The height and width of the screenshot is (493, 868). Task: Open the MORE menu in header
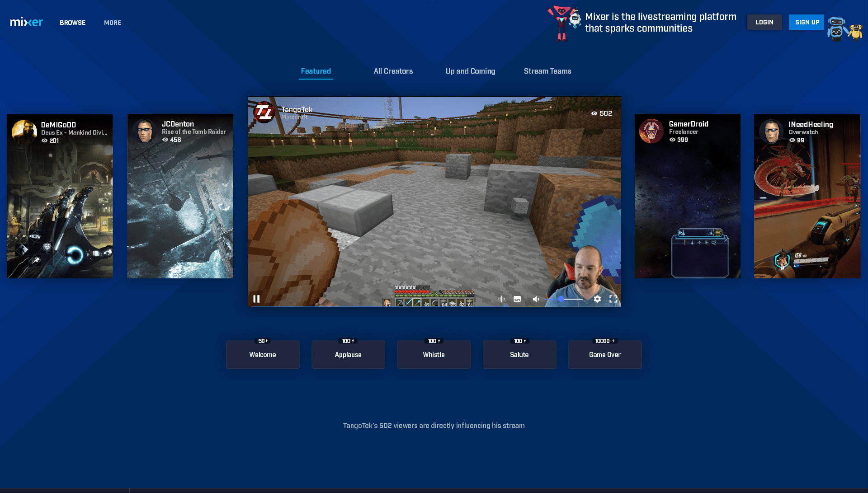point(113,23)
